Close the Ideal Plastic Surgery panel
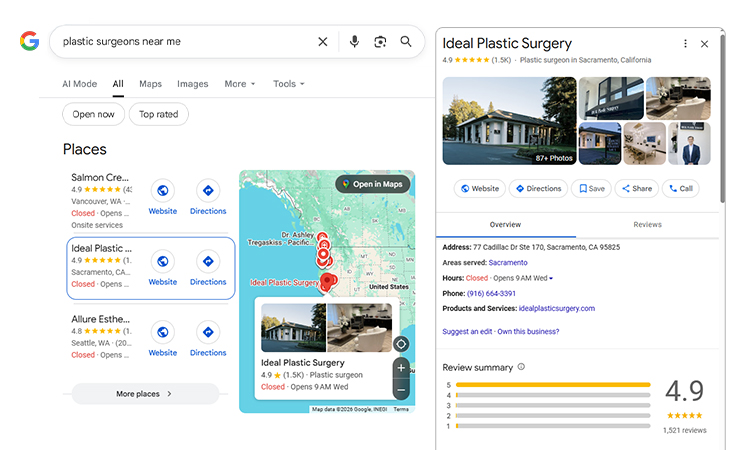 [704, 44]
